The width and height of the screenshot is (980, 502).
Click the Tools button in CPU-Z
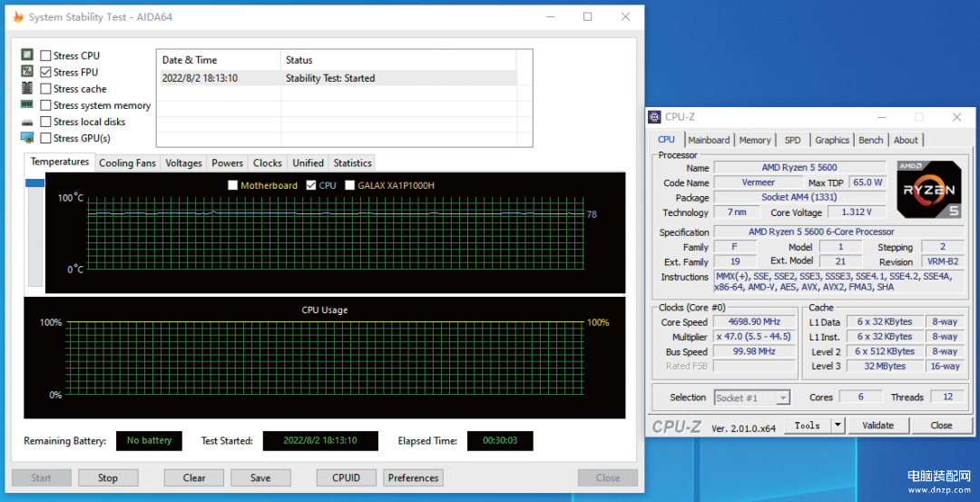pyautogui.click(x=808, y=426)
